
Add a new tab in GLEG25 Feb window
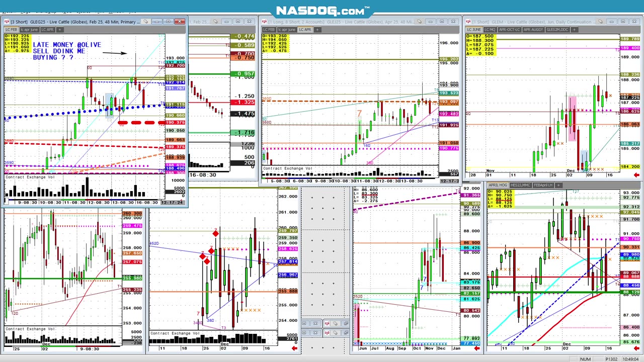59,30
